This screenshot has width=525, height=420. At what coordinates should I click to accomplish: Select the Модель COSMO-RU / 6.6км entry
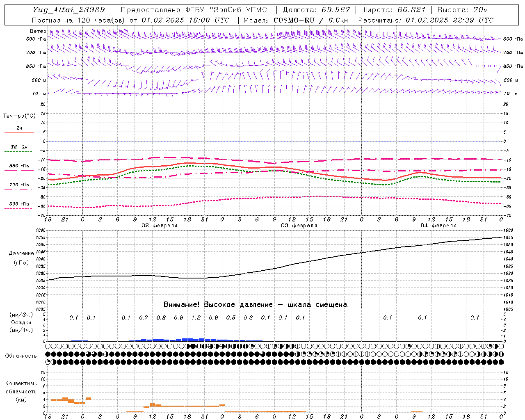tap(296, 20)
